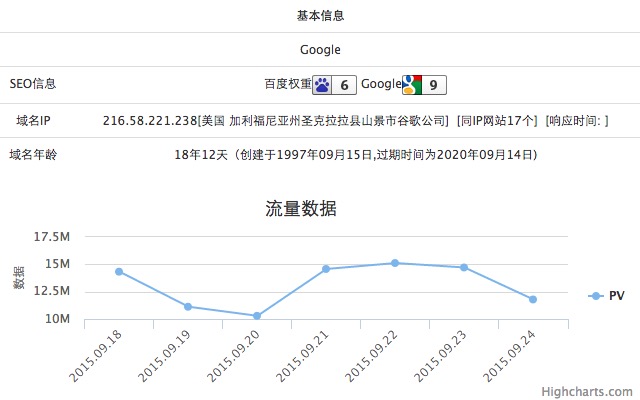Click the 基本信息 section header
640x400 pixels.
320,16
